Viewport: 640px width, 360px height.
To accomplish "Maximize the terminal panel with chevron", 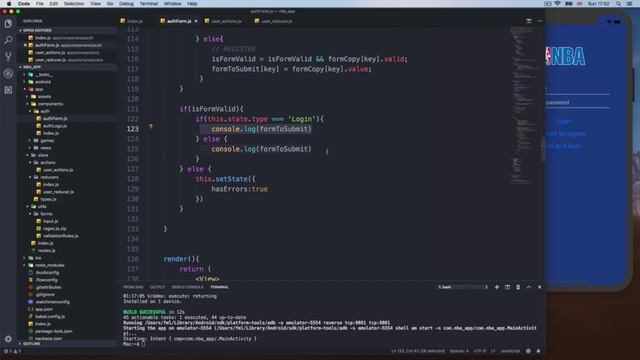I will 529,287.
